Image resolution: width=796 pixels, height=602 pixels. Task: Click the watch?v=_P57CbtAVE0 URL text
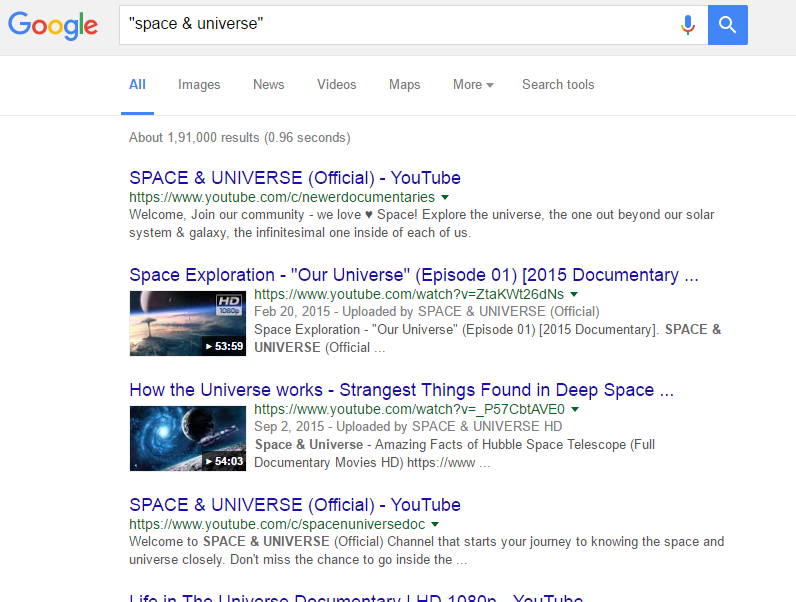pyautogui.click(x=409, y=409)
